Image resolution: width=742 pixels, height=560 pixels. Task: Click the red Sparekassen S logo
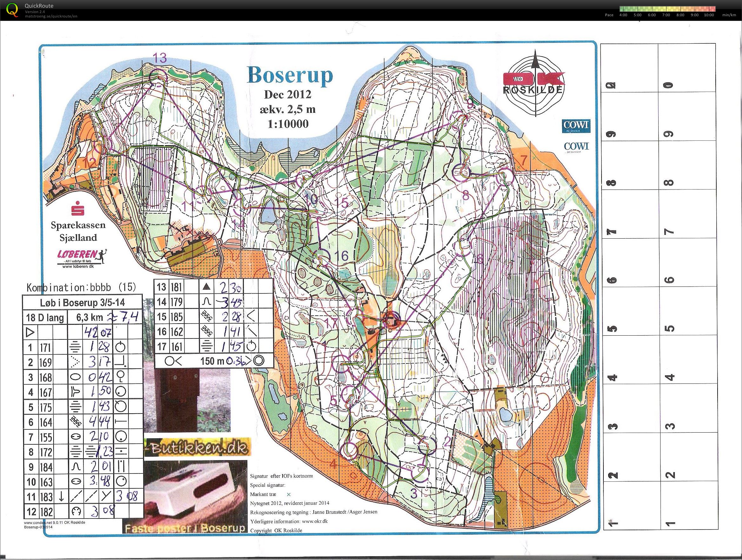pos(78,209)
